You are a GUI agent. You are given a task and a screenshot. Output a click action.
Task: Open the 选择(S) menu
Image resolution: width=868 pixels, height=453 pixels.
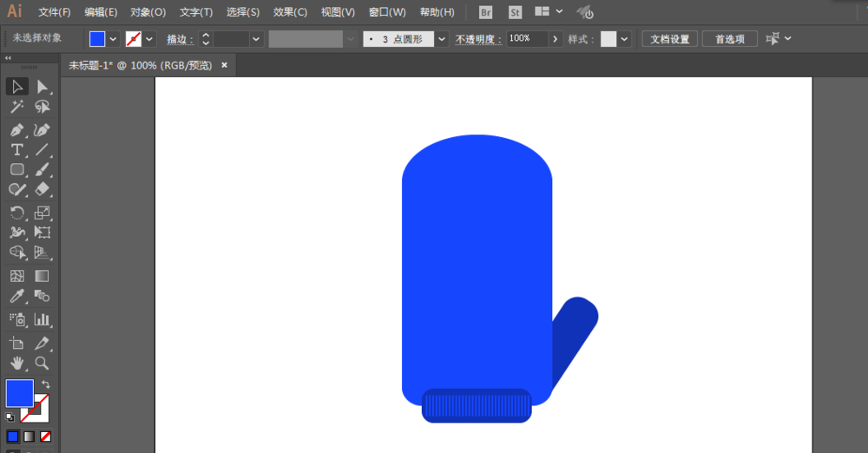(242, 12)
